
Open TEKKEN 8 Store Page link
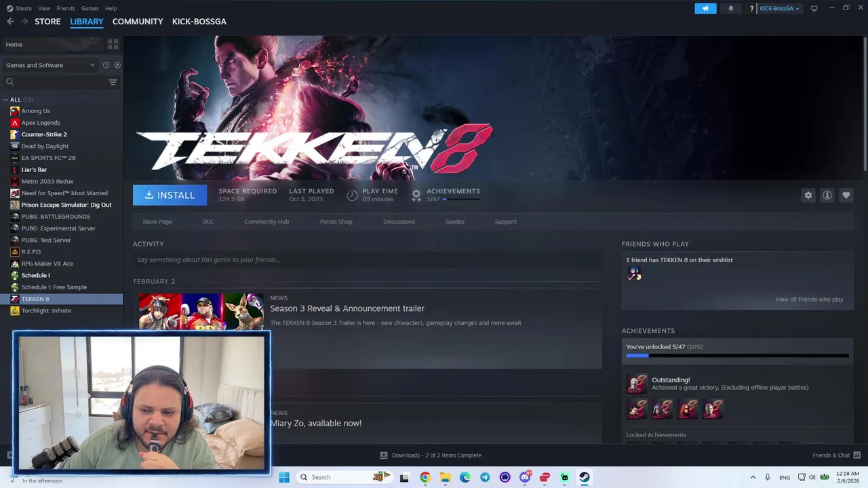pos(157,222)
